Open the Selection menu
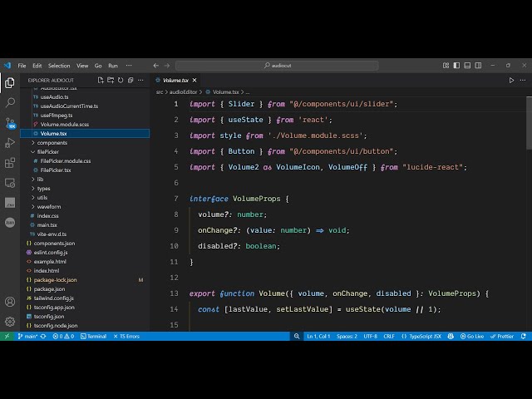Screen dimensions: 532x399 point(59,66)
